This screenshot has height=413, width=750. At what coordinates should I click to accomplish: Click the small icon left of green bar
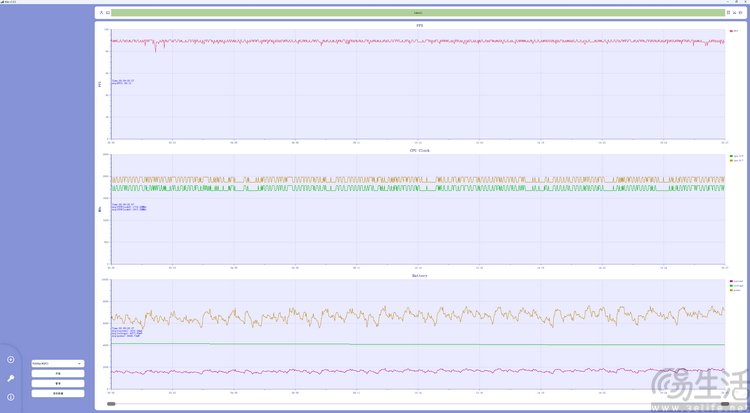click(x=108, y=13)
